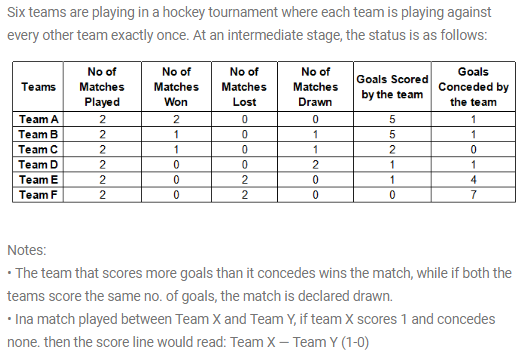
Task: Click the Notes: heading text
Action: coord(27,250)
